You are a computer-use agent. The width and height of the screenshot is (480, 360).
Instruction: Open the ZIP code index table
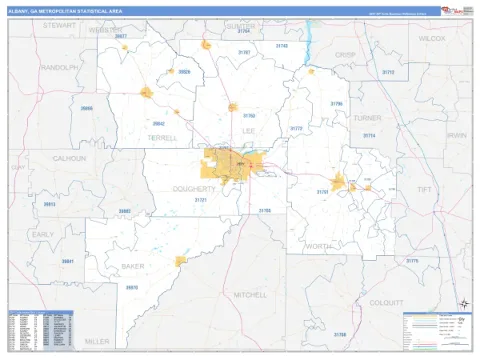point(41,330)
